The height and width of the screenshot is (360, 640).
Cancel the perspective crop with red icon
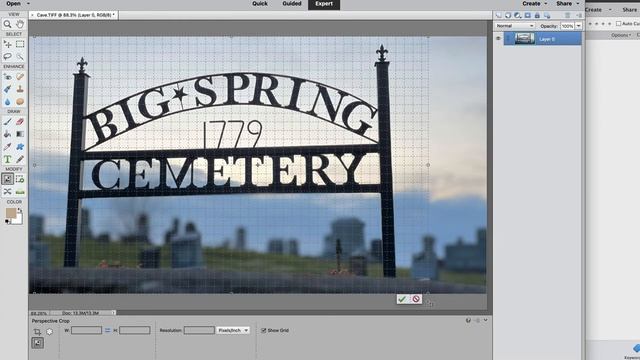tap(416, 299)
